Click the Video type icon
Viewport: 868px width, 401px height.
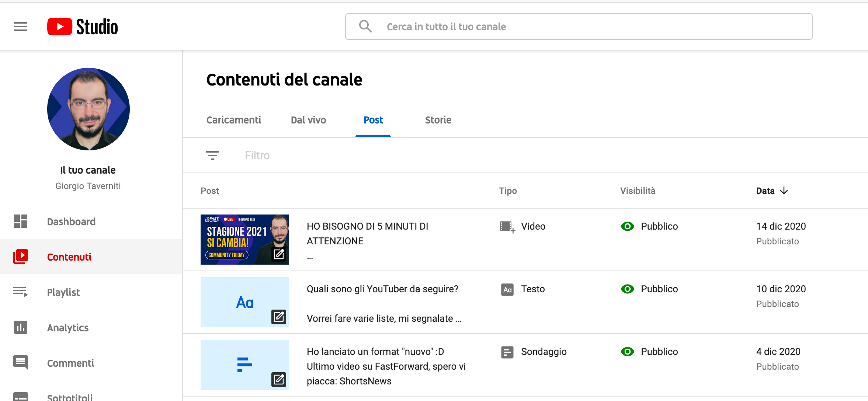pyautogui.click(x=507, y=227)
